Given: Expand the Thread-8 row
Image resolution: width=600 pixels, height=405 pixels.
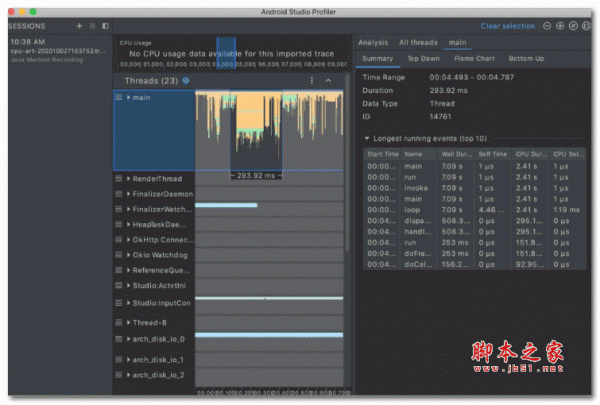Looking at the screenshot, I should pyautogui.click(x=129, y=323).
